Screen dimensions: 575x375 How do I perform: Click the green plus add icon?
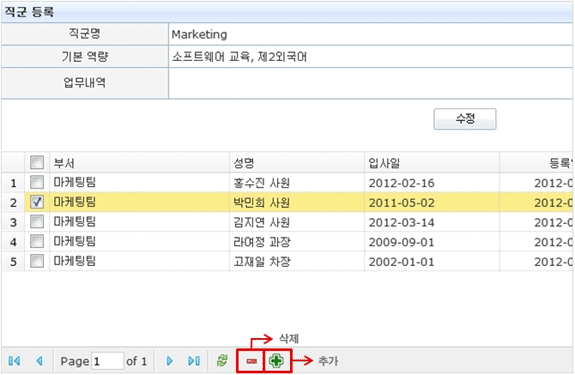pyautogui.click(x=276, y=361)
